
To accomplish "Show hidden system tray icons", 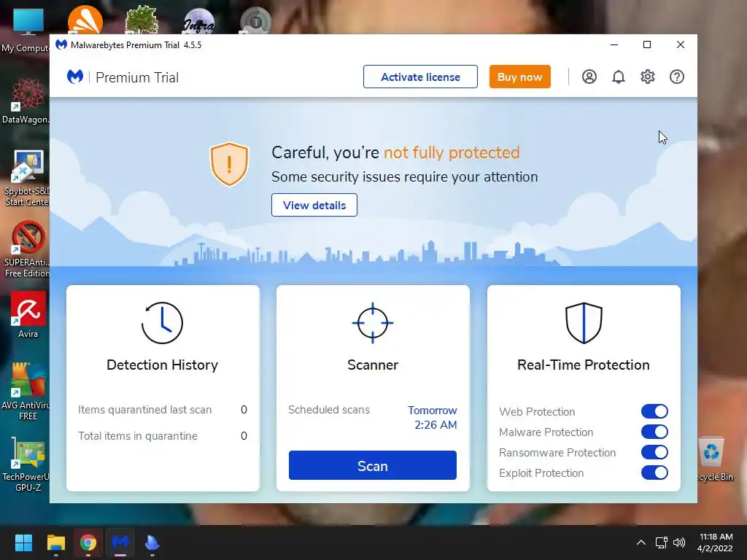I will pos(641,542).
